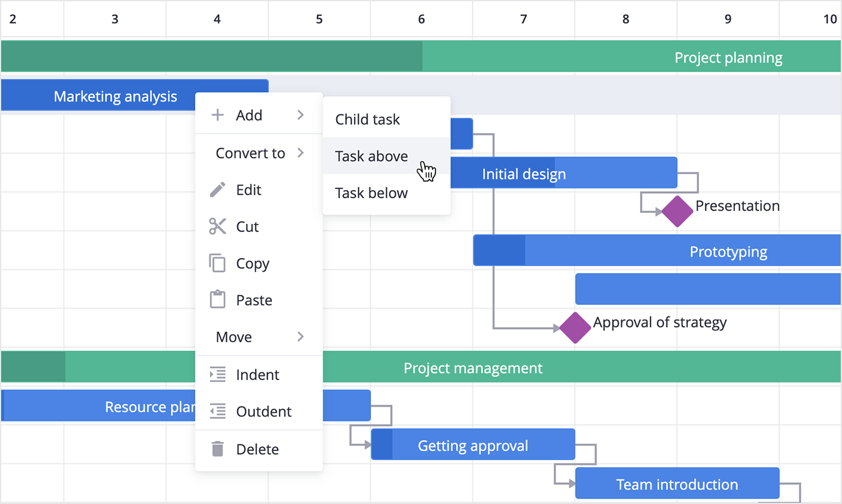This screenshot has height=504, width=842.
Task: Click the Indent icon in context menu
Action: (x=217, y=375)
